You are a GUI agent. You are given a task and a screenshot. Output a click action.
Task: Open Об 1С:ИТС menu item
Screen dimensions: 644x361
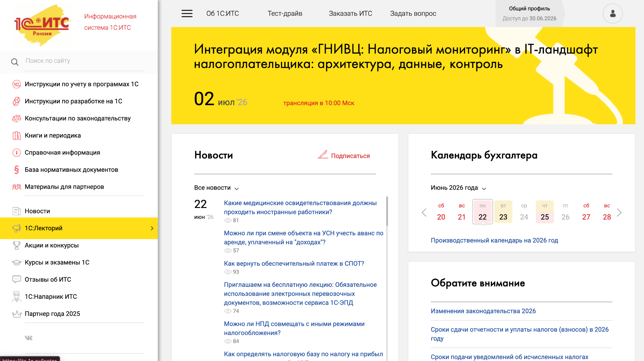(x=222, y=14)
